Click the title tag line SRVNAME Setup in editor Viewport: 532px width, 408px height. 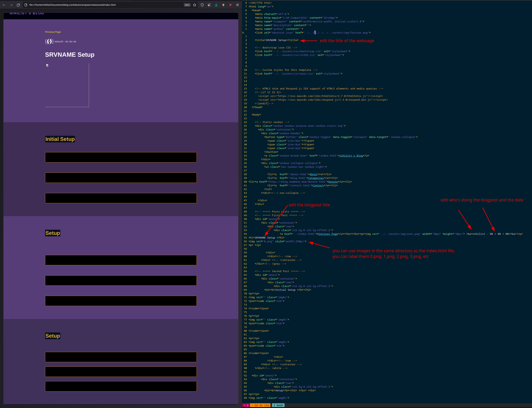coord(276,40)
